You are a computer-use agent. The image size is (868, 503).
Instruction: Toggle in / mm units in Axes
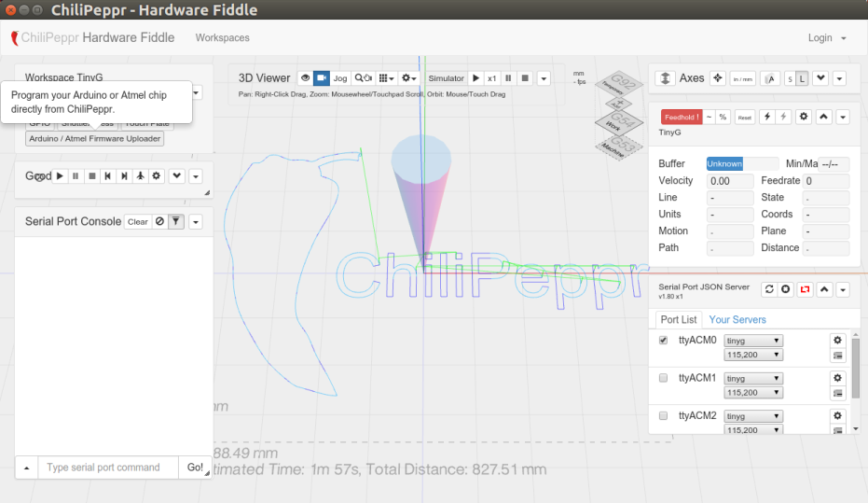click(743, 78)
